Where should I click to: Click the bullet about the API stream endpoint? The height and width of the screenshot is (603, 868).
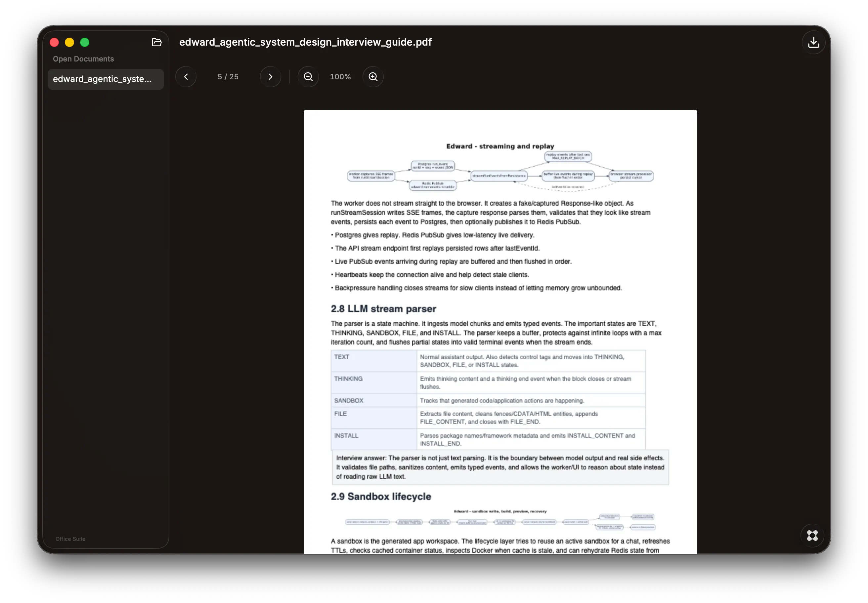[x=435, y=248]
